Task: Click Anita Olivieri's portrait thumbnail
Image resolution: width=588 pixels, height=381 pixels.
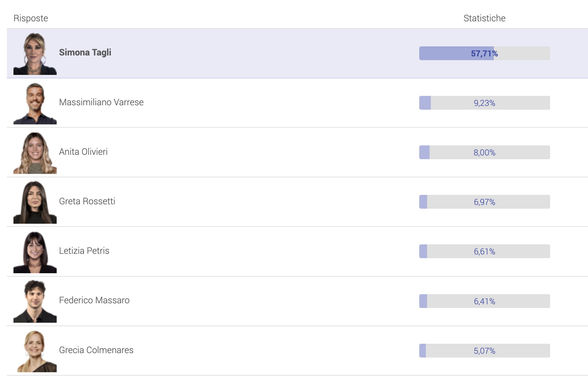Action: coord(35,153)
